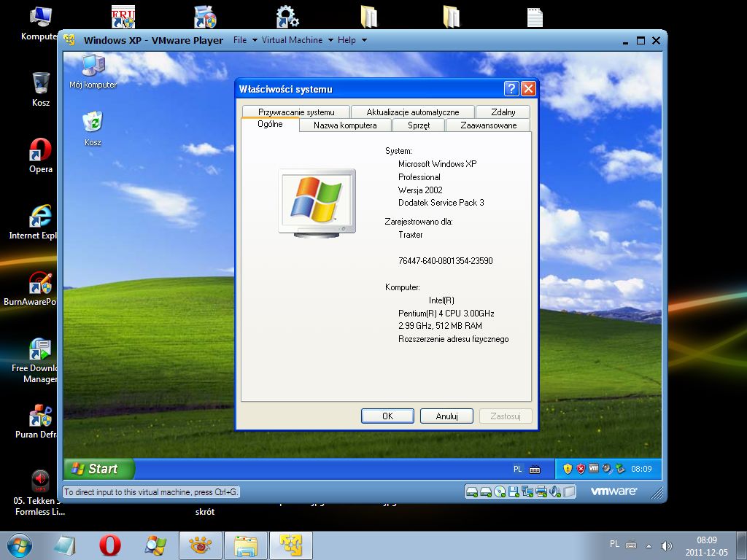747x560 pixels.
Task: Click the Safely Remove Hardware tray icon in XP
Action: (620, 469)
